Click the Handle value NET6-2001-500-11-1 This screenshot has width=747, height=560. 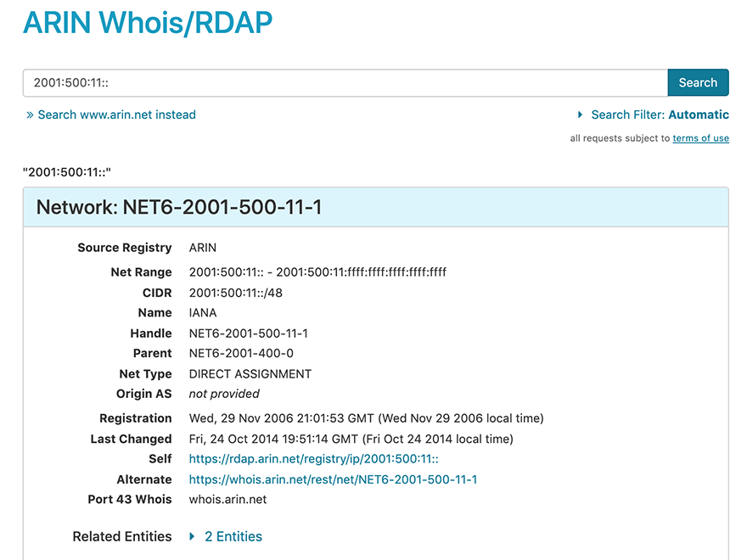(x=248, y=333)
